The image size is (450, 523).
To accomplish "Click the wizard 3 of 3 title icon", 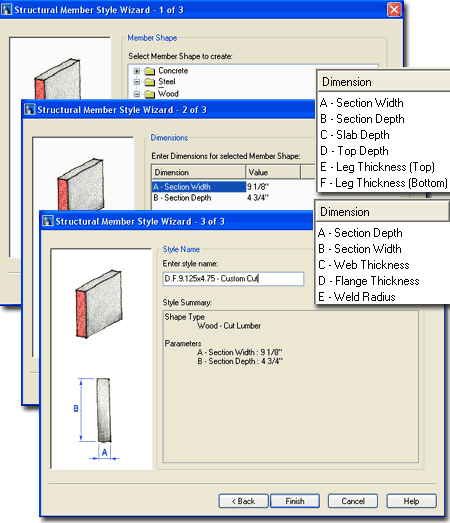I will [48, 221].
